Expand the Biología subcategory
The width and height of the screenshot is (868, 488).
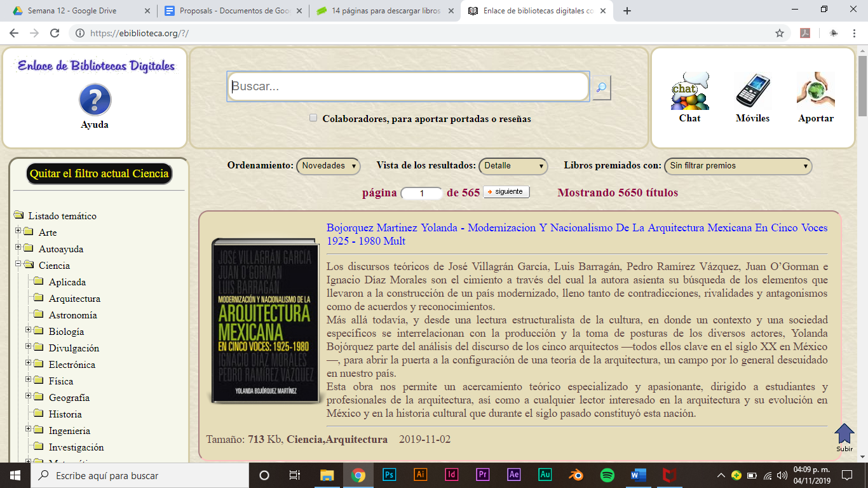(29, 329)
